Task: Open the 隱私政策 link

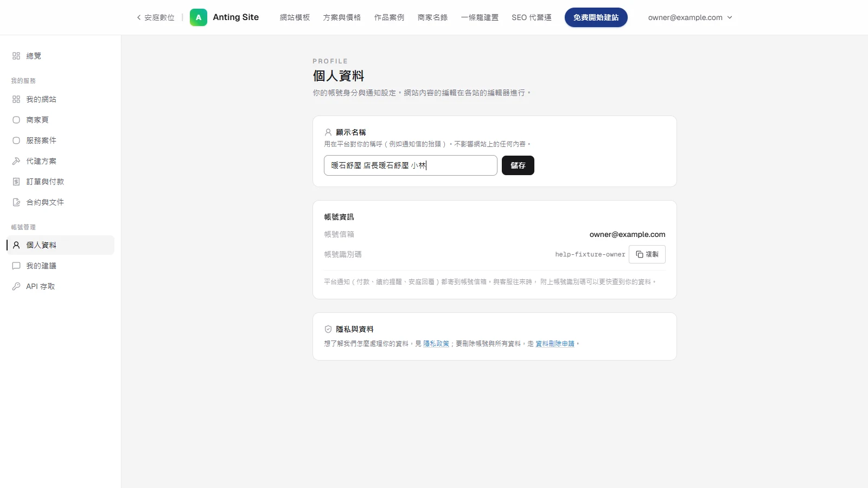Action: tap(436, 344)
